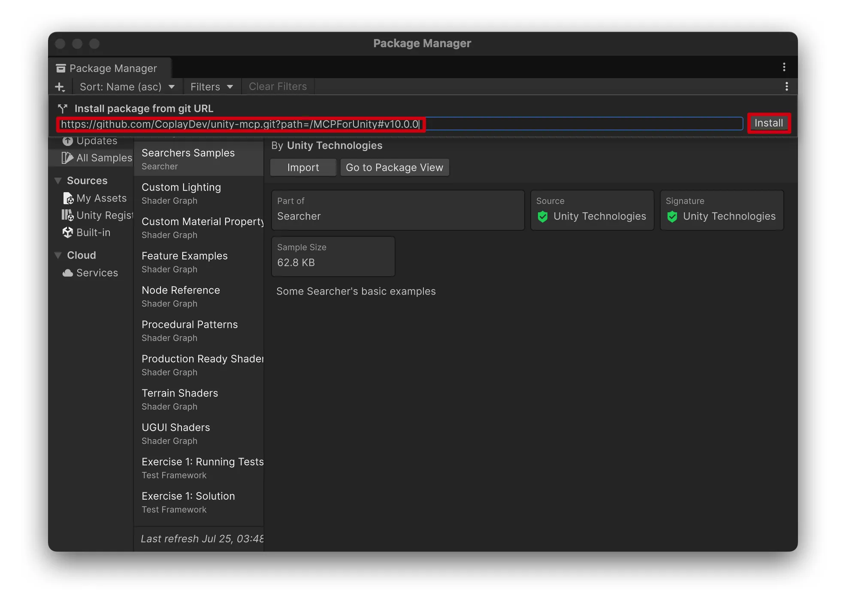
Task: Open the Filters dropdown
Action: tap(212, 87)
